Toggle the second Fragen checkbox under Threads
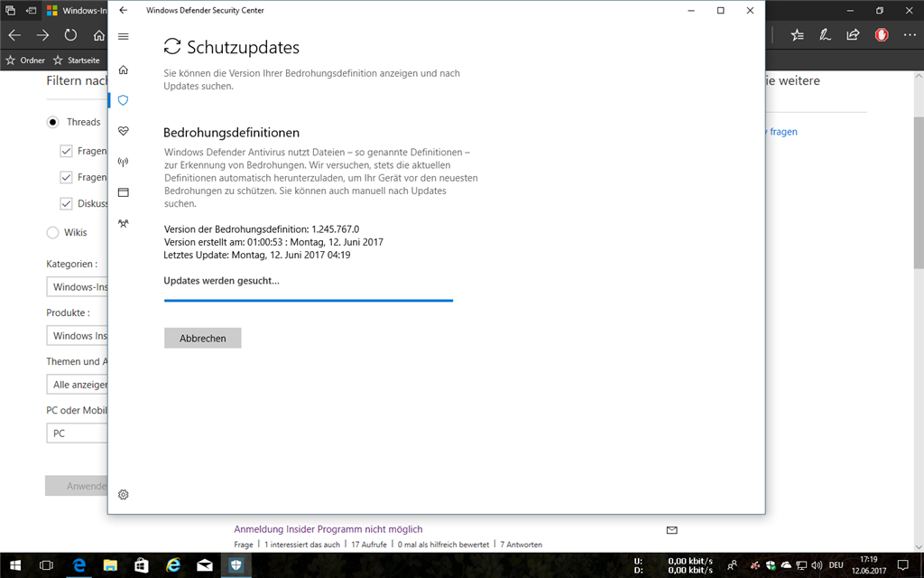 point(66,177)
